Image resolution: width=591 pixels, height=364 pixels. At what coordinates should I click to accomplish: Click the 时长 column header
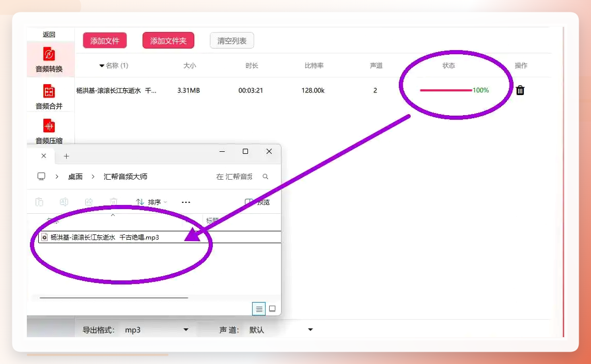click(x=252, y=66)
